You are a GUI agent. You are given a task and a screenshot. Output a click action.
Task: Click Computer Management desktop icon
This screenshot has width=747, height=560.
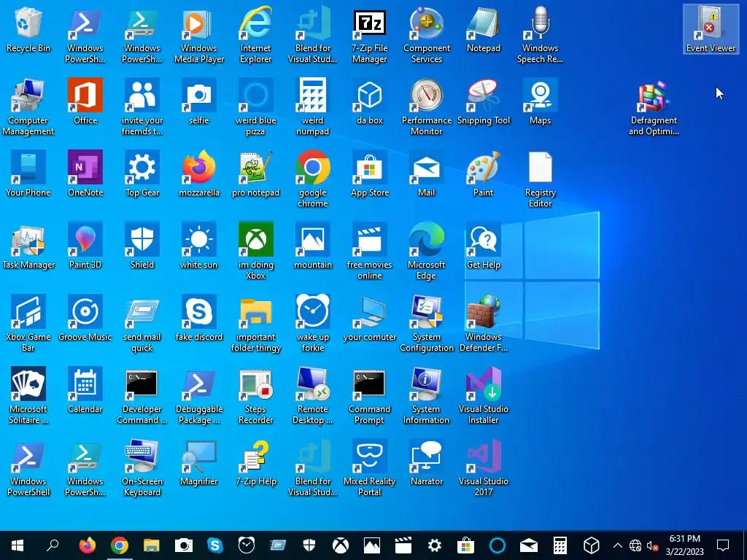28,106
